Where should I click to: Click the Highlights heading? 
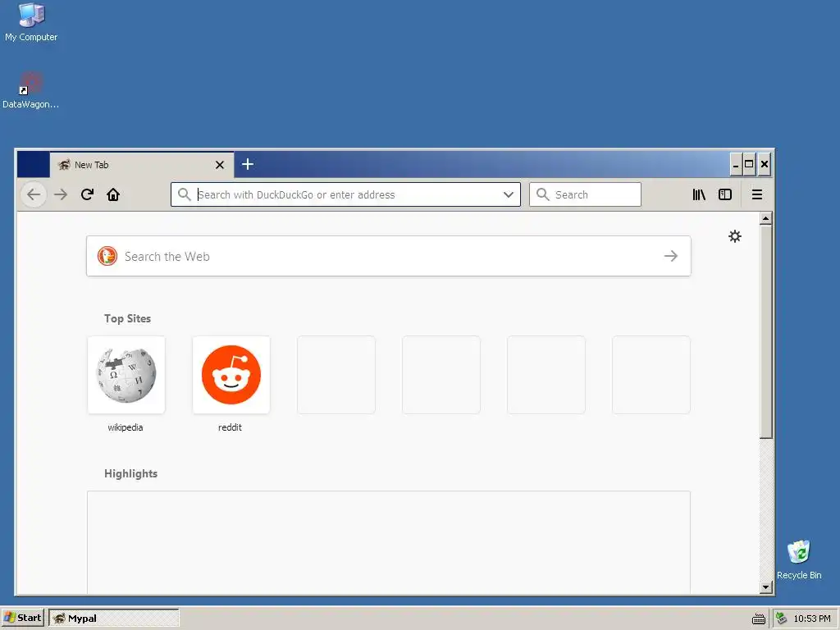point(130,473)
